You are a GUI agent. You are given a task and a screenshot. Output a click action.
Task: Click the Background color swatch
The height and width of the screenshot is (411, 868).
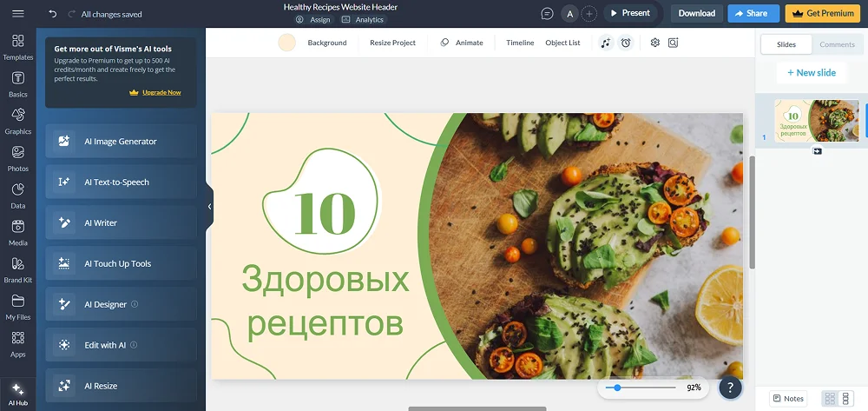click(x=286, y=43)
